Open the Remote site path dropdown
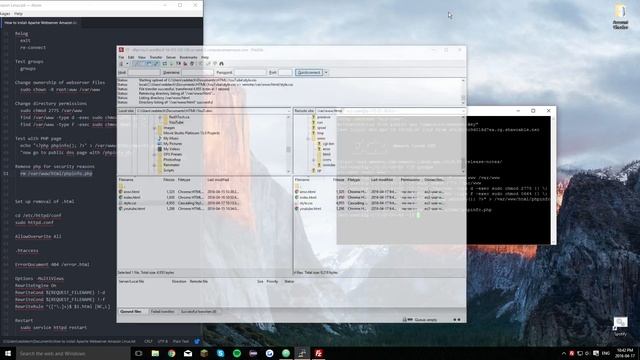This screenshot has width=640, height=360. point(463,111)
